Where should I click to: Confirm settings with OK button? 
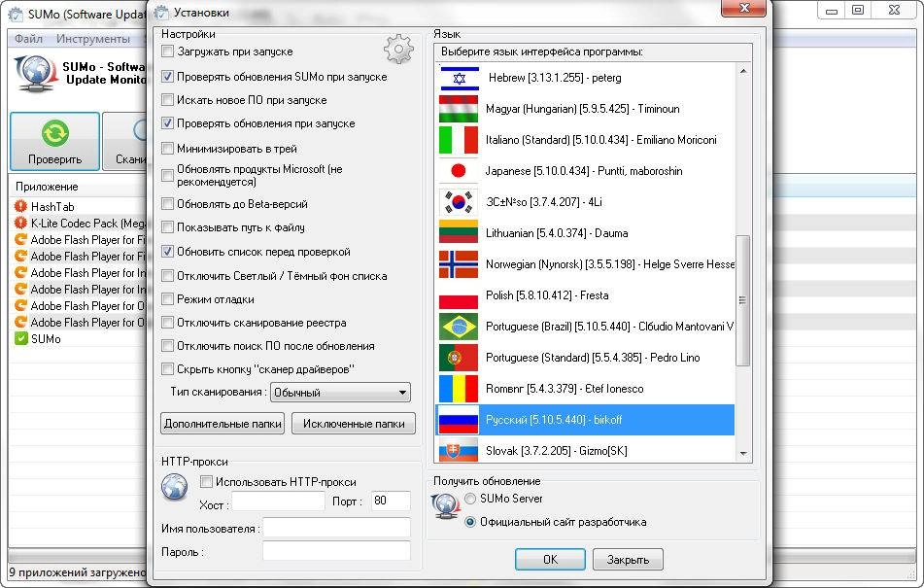[x=550, y=560]
